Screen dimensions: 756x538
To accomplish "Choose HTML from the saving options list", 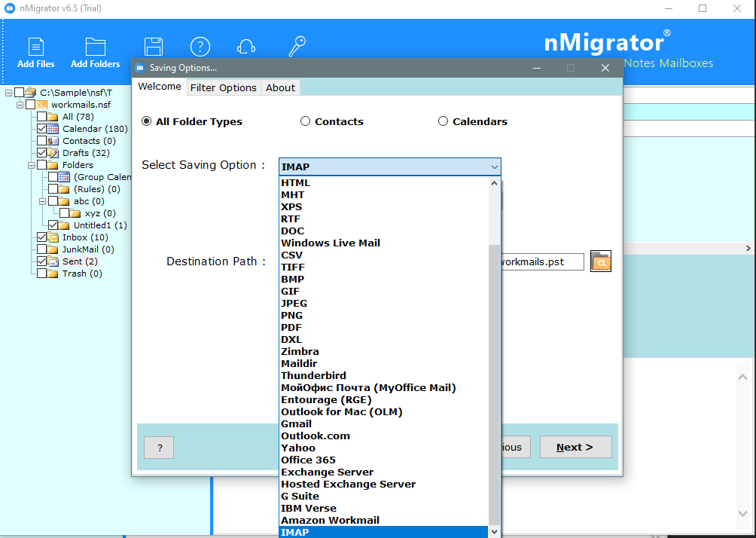I will click(384, 183).
